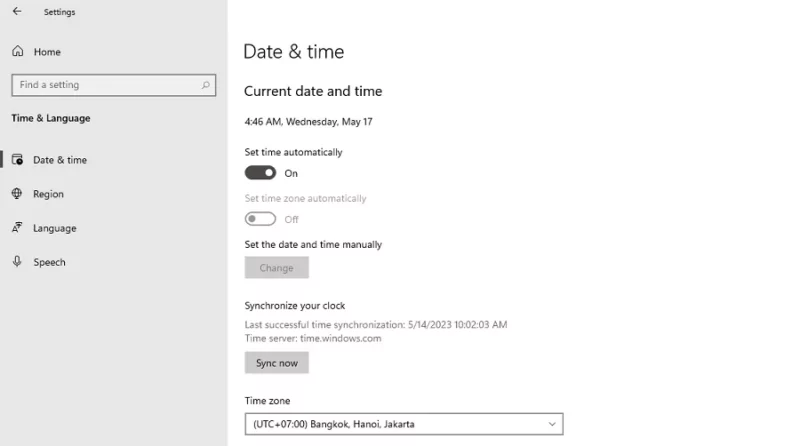The image size is (800, 446).
Task: Select the Date & time calendar icon
Action: coord(17,160)
